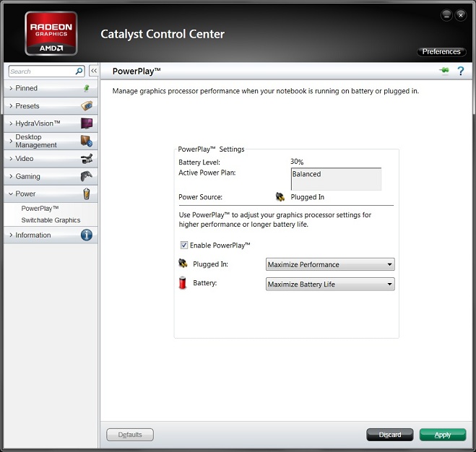Click the Defaults button
The image size is (476, 452).
[130, 435]
